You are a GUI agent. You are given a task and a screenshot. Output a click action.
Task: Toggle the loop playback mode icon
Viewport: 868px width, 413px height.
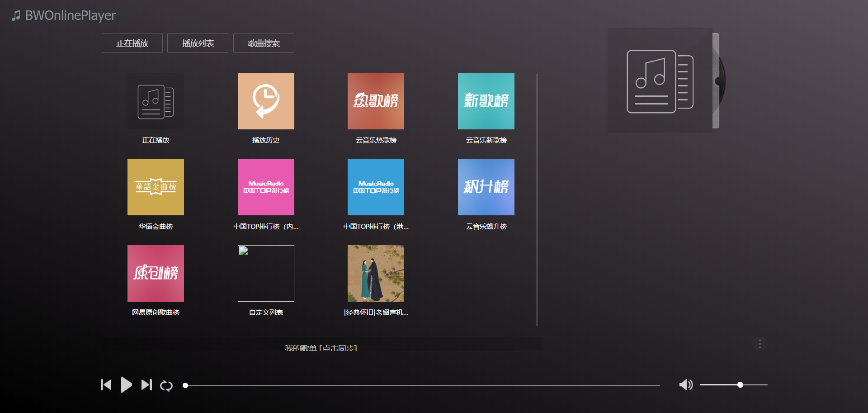pyautogui.click(x=166, y=385)
